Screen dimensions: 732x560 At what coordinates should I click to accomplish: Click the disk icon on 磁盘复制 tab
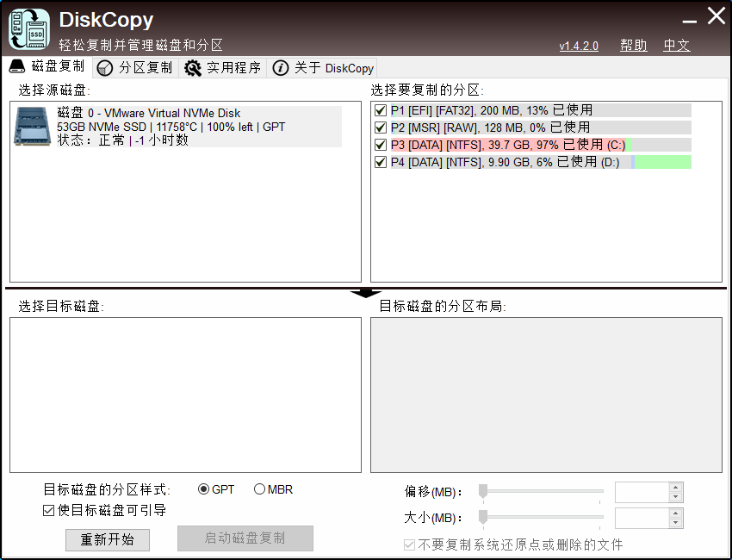(17, 67)
